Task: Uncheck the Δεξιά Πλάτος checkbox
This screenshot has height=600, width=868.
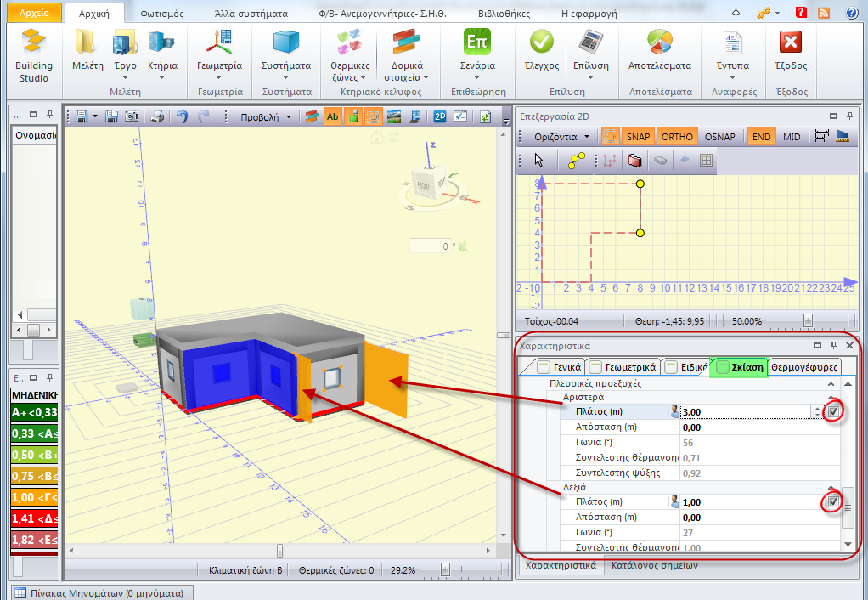Action: 832,502
